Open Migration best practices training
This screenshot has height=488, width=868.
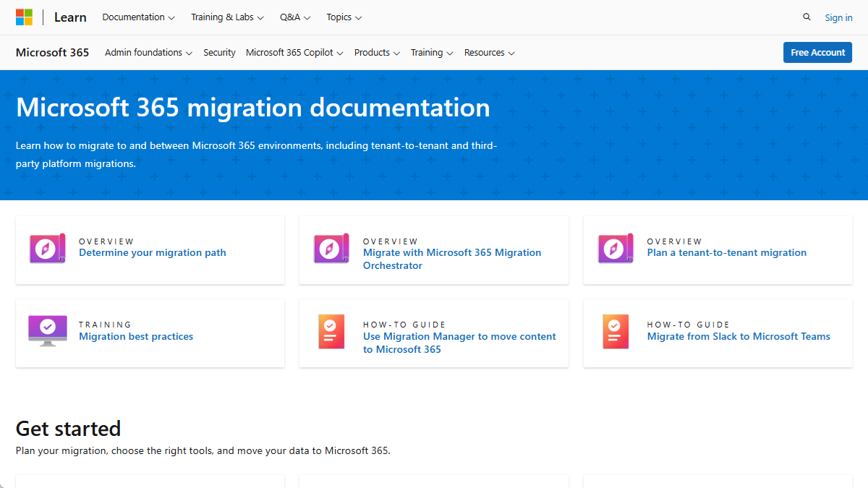click(x=136, y=337)
